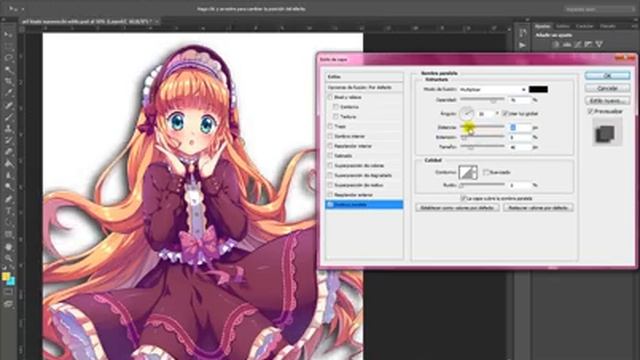Select the Type tool
The width and height of the screenshot is (640, 360).
[8, 211]
